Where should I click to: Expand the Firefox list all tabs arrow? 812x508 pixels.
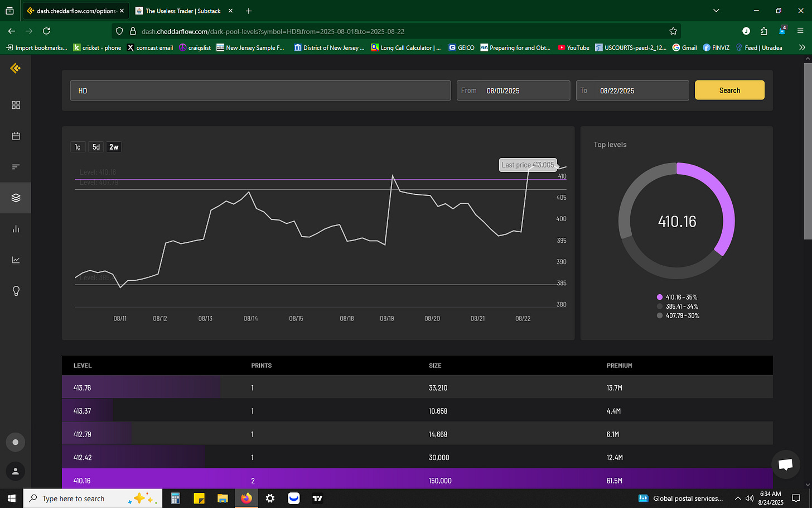[716, 11]
